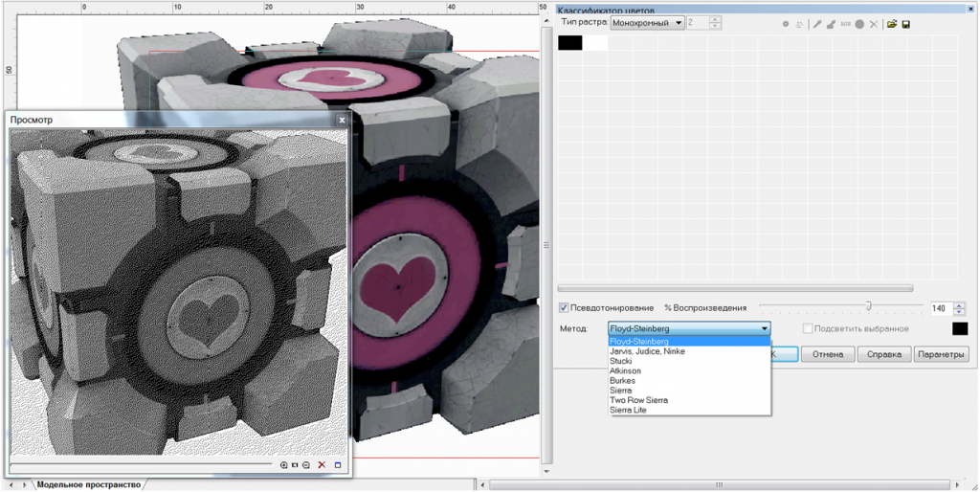Screen dimensions: 980x492
Task: Decrease the 140 reproduction value with down arrow
Action: point(959,311)
